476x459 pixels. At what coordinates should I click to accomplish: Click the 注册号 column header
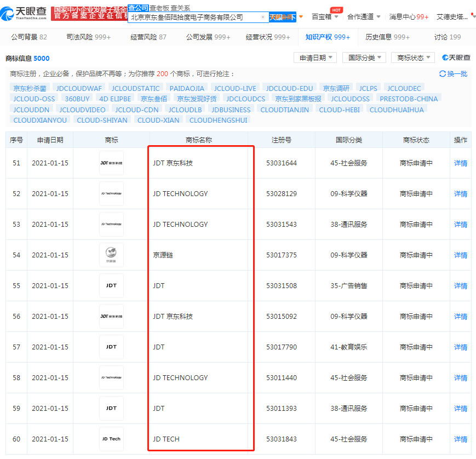tap(282, 140)
